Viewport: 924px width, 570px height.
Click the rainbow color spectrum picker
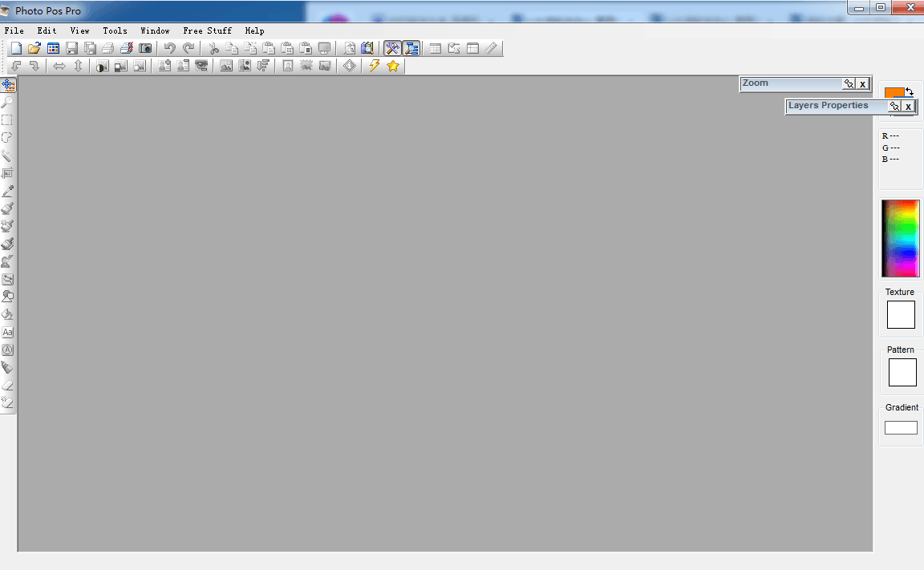[900, 238]
